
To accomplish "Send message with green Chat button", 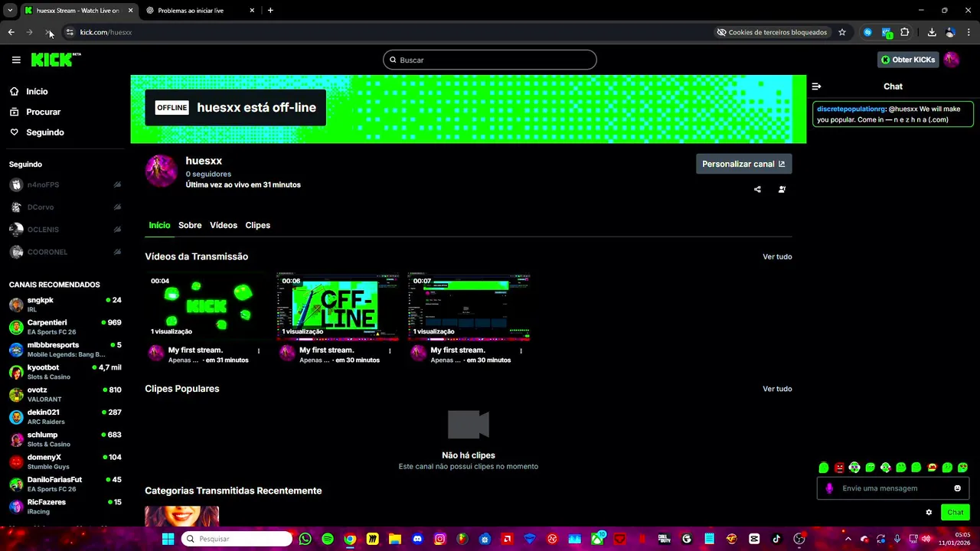I will pos(955,512).
